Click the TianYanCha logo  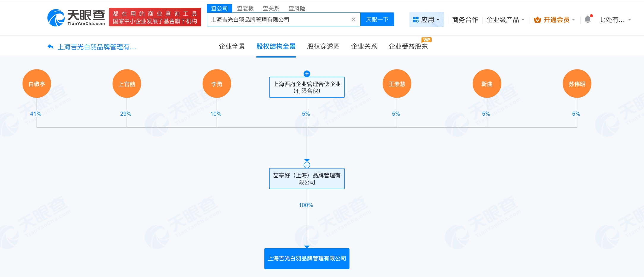[x=76, y=17]
